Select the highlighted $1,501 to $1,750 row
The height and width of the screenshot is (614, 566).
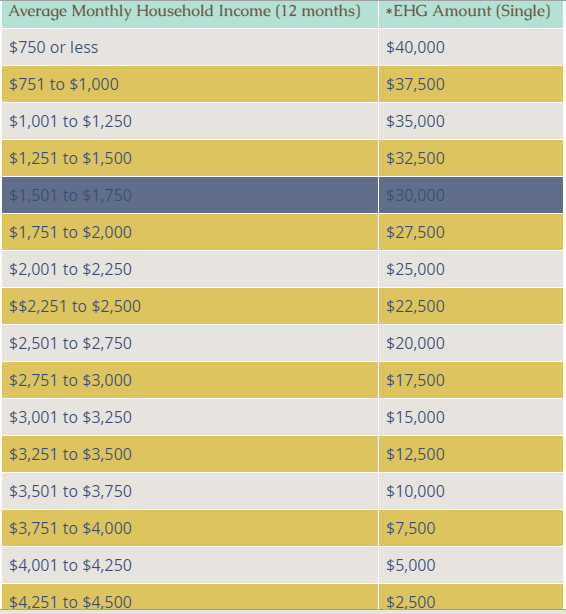[x=282, y=195]
